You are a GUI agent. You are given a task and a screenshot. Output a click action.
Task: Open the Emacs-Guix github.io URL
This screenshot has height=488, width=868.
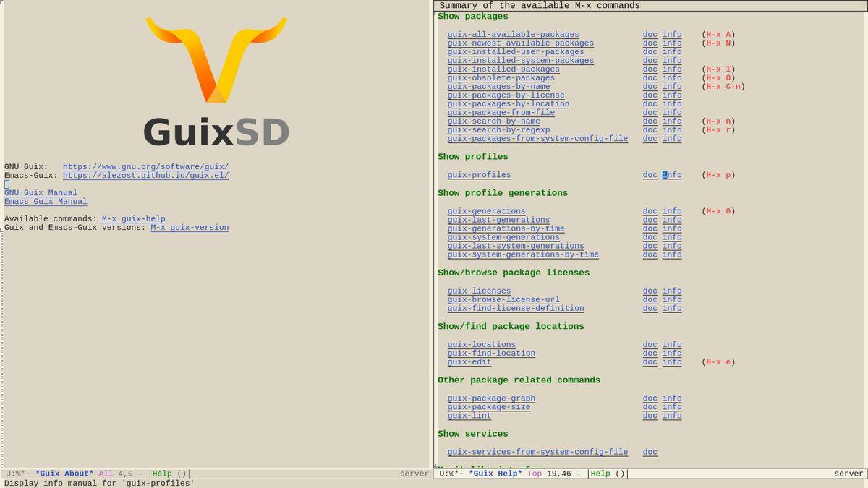[145, 175]
